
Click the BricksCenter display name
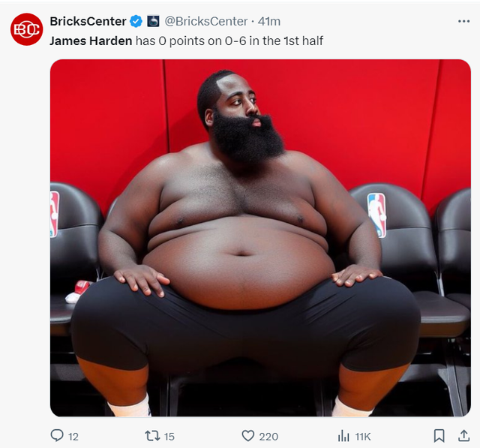[88, 22]
